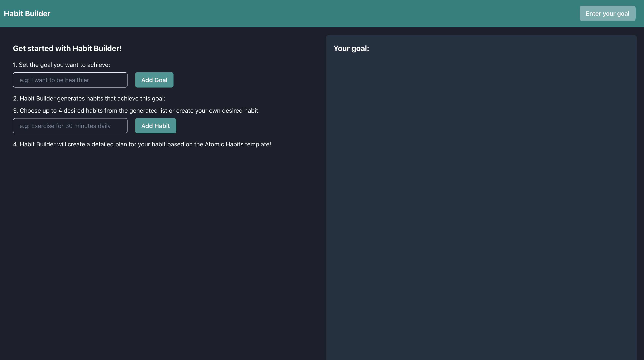This screenshot has height=360, width=644.
Task: Open goal entry from the top-right header button
Action: (x=607, y=14)
